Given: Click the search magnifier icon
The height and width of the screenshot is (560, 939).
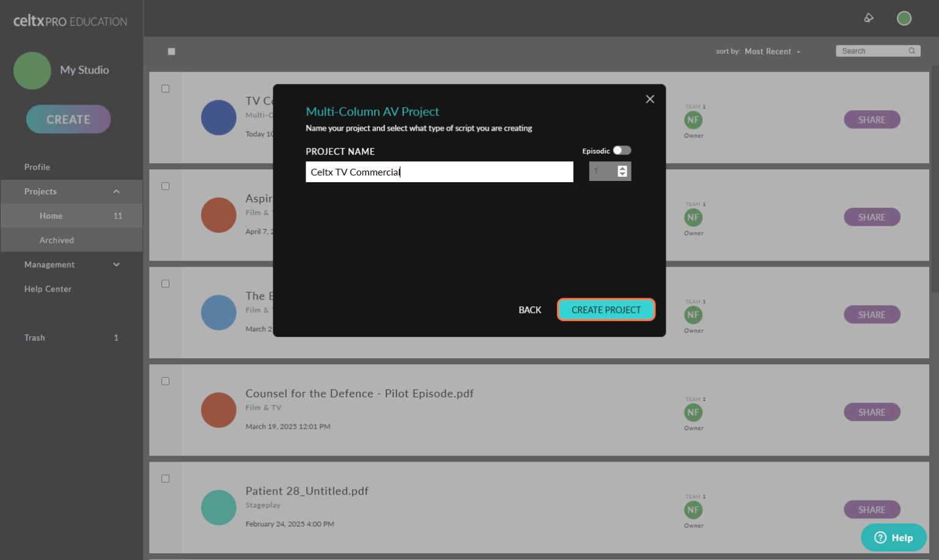Looking at the screenshot, I should pyautogui.click(x=911, y=51).
